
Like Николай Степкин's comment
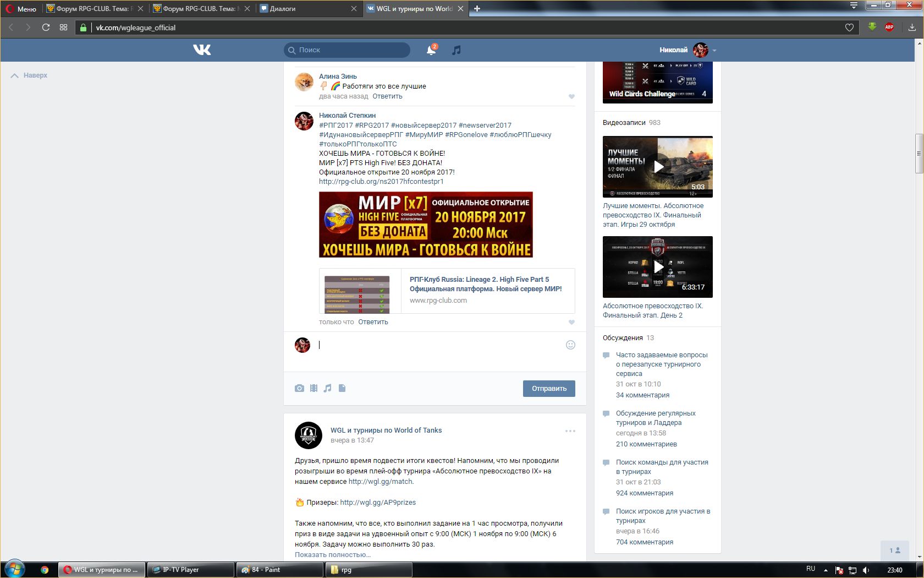[571, 322]
